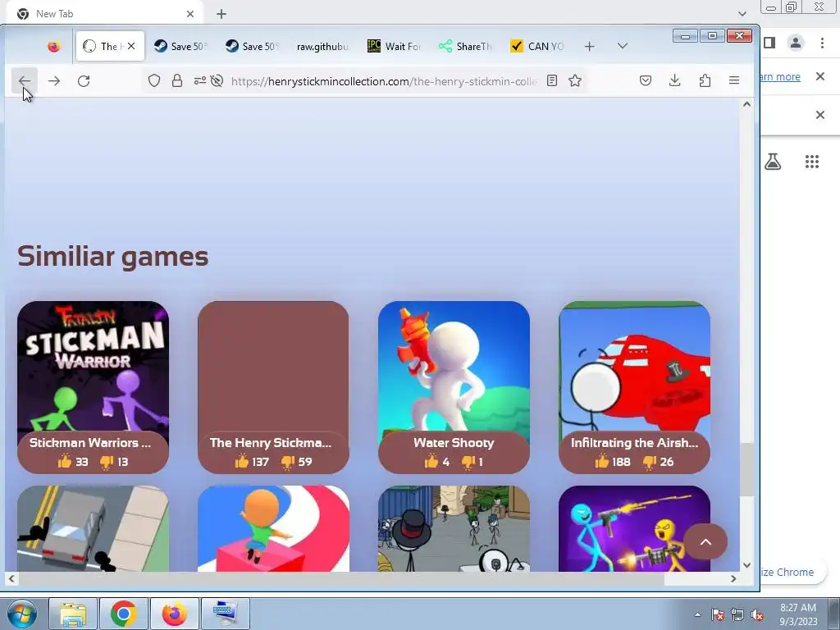Image resolution: width=840 pixels, height=630 pixels.
Task: Open a new tab in Chrome
Action: pos(221,14)
